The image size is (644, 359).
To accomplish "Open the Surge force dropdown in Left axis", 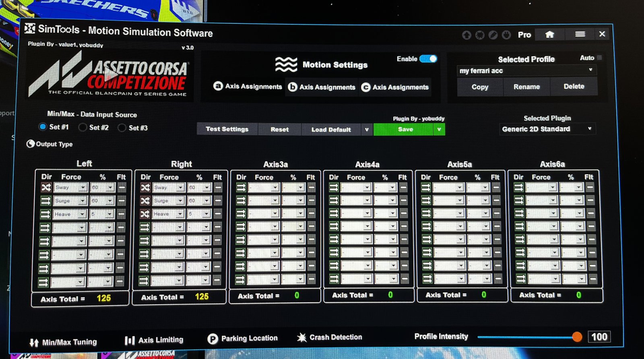I will (x=70, y=200).
